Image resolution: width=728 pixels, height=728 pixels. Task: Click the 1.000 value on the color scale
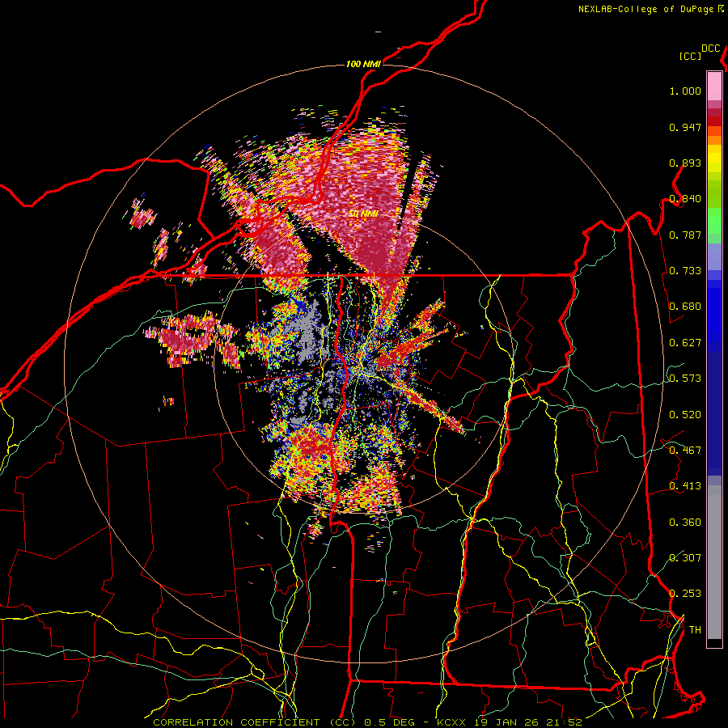[x=685, y=91]
